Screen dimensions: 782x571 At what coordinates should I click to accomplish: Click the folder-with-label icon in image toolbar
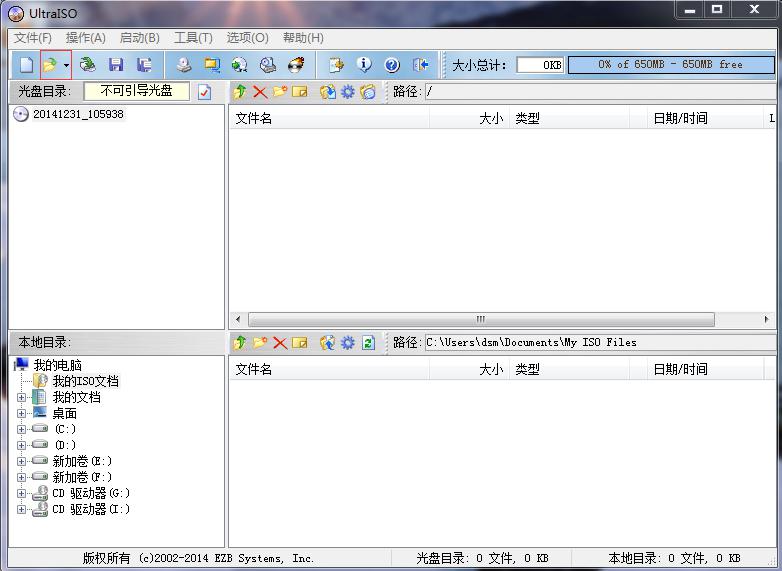[x=368, y=92]
